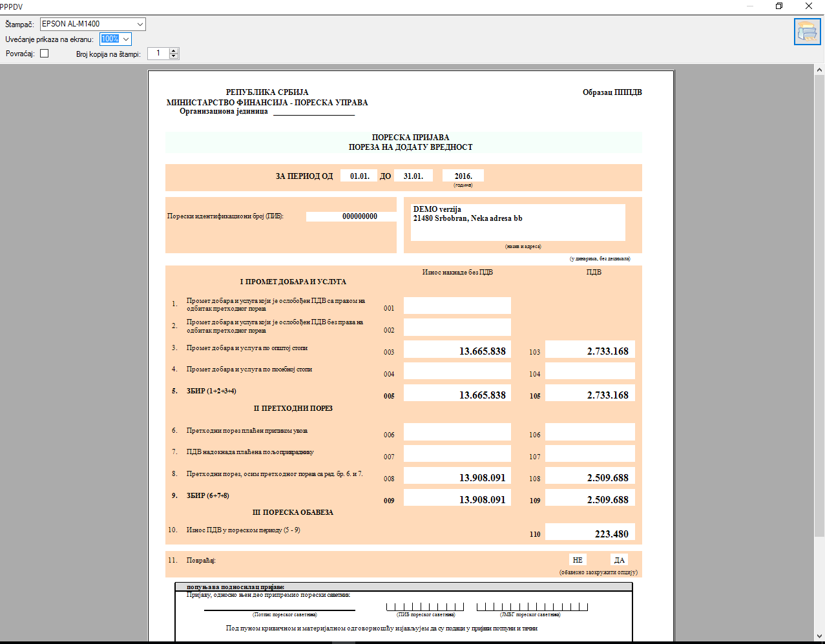Toggle the Povraćaj checkbox
Image resolution: width=825 pixels, height=644 pixels.
(45, 54)
